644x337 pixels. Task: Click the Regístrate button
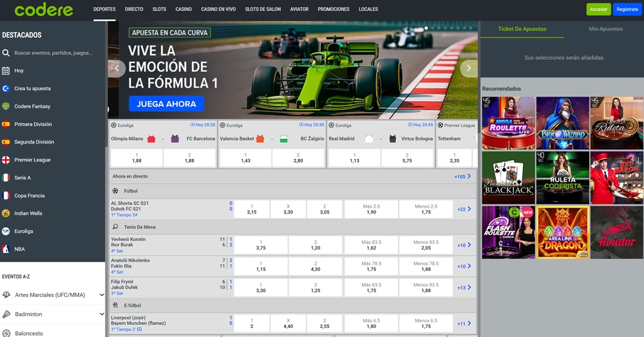[x=627, y=10]
